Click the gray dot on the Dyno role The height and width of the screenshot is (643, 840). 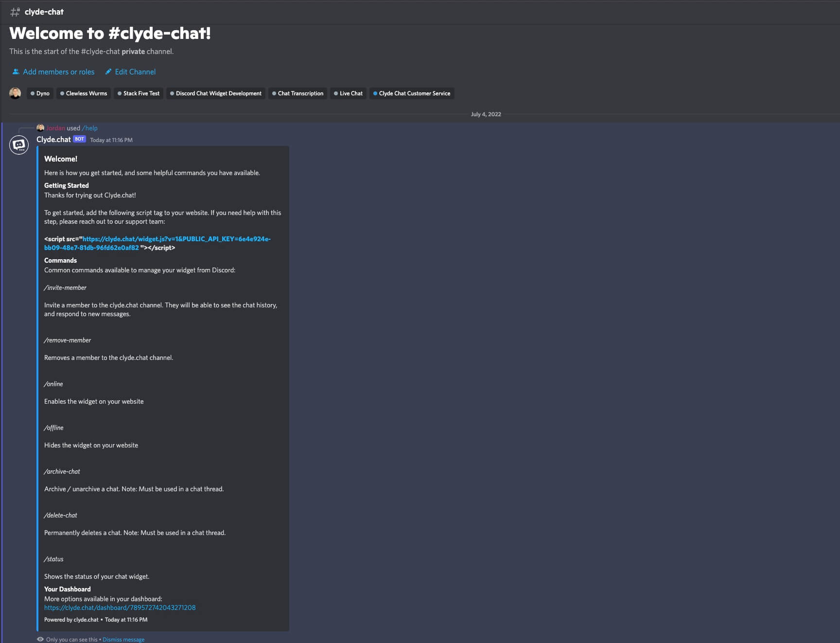click(x=33, y=93)
